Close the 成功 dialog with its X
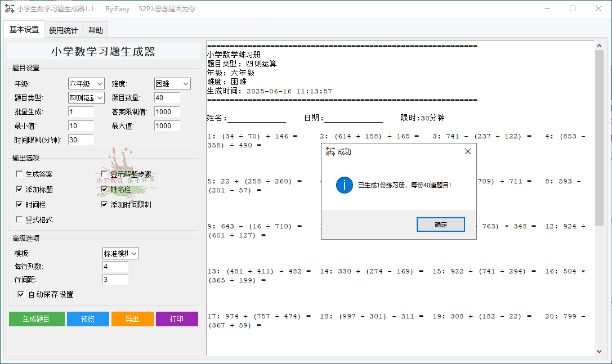Image resolution: width=612 pixels, height=364 pixels. [x=467, y=151]
